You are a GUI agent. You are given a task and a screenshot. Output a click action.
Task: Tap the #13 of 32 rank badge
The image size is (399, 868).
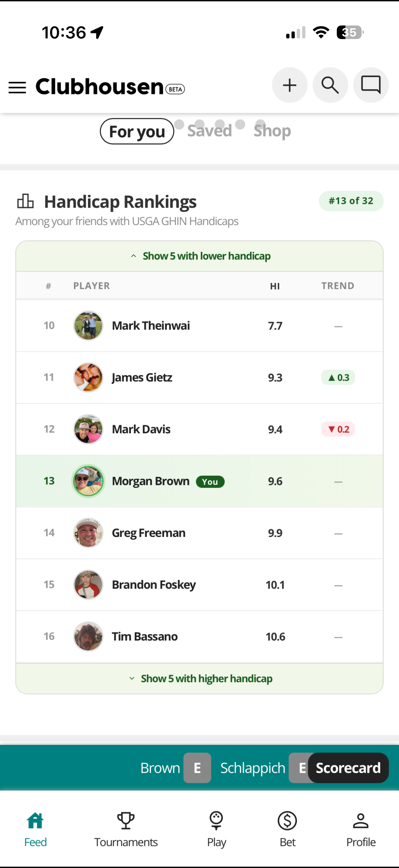click(351, 201)
